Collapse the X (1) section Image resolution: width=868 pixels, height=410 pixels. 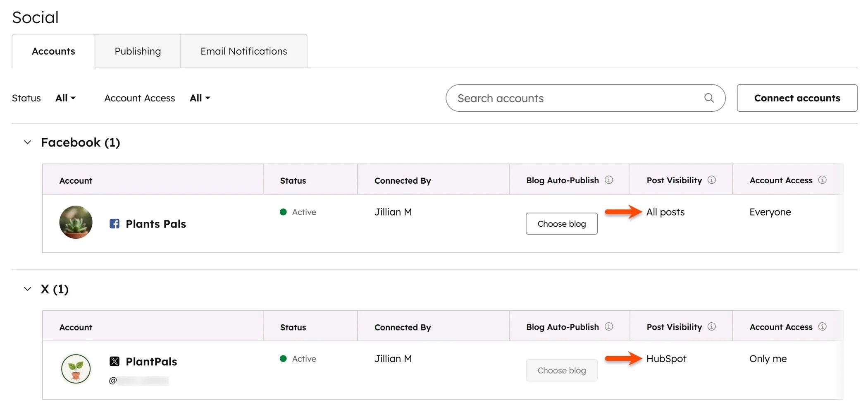tap(27, 289)
